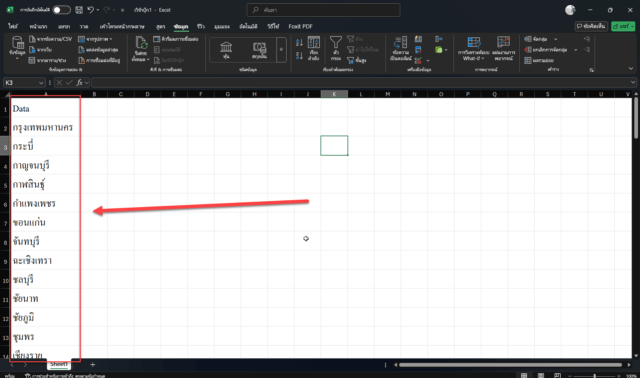640x378 pixels.
Task: Open the What-If Analysis dropdown
Action: (473, 49)
